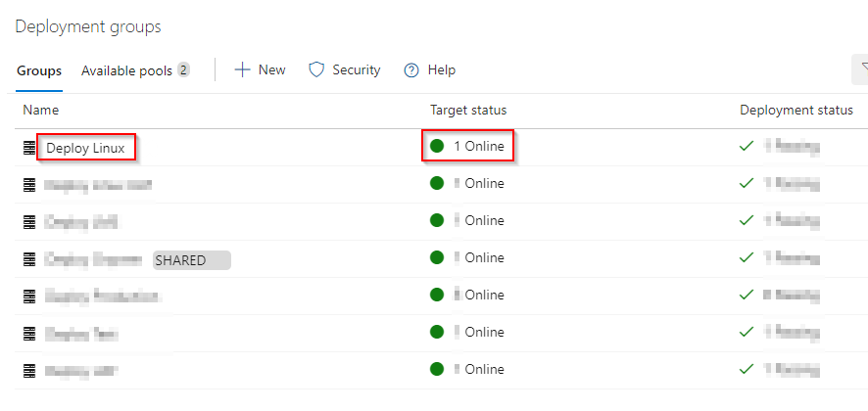Click the filter icon at the right edge
The image size is (868, 411).
coord(862,69)
